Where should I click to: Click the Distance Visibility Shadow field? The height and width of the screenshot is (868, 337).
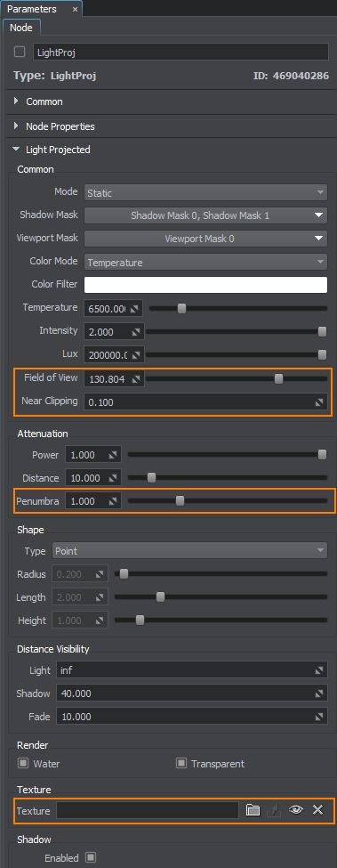[x=191, y=694]
